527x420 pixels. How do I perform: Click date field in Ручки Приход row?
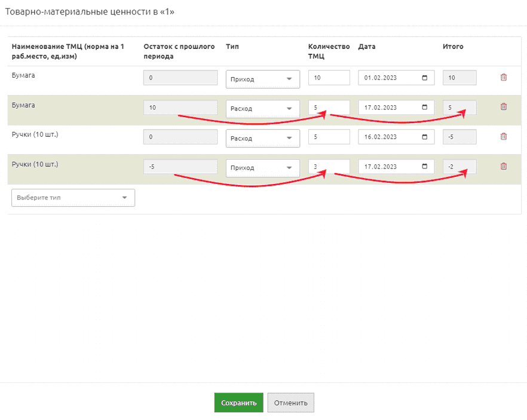click(396, 167)
